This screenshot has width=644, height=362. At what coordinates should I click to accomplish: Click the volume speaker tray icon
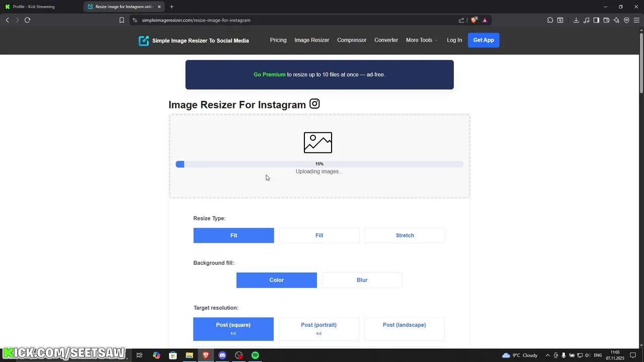point(588,355)
